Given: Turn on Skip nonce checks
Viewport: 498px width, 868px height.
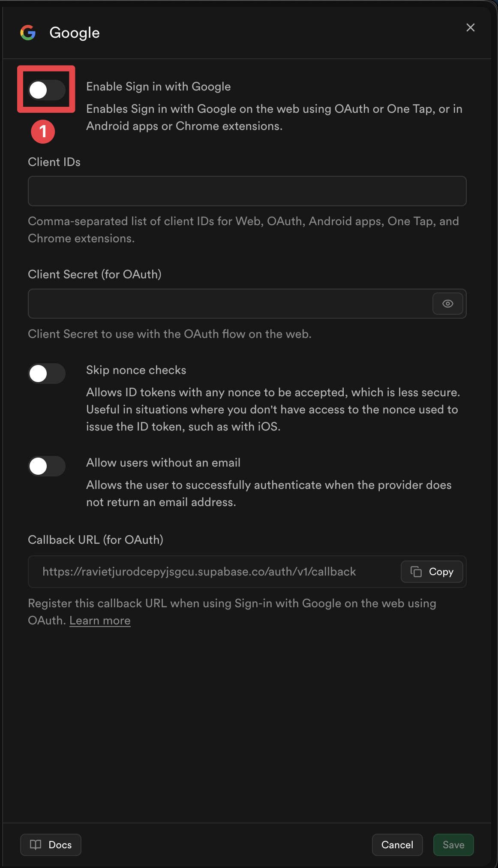Looking at the screenshot, I should click(46, 374).
